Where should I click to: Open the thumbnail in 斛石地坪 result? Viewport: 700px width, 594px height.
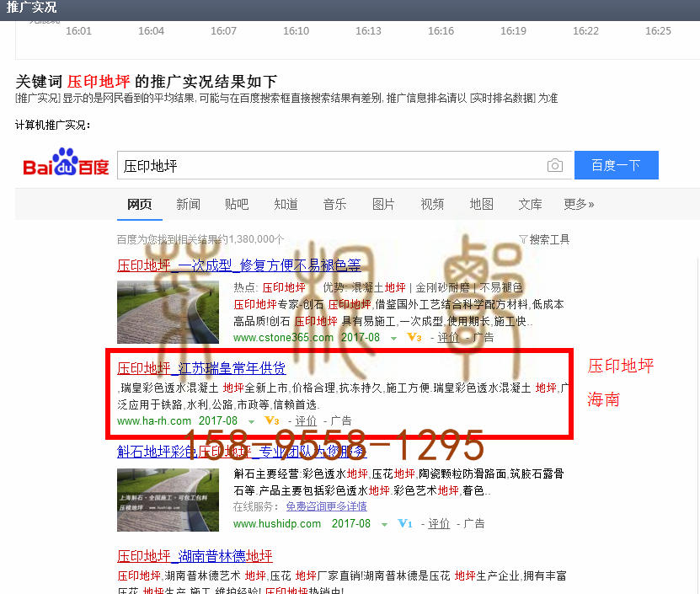tap(168, 500)
